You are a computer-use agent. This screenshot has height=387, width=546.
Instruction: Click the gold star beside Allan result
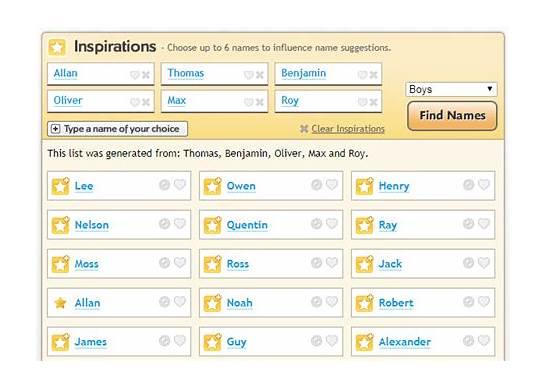coord(60,303)
